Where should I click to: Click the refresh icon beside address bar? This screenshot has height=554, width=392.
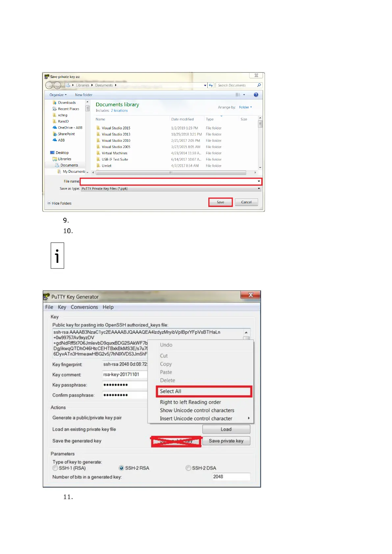coord(211,85)
